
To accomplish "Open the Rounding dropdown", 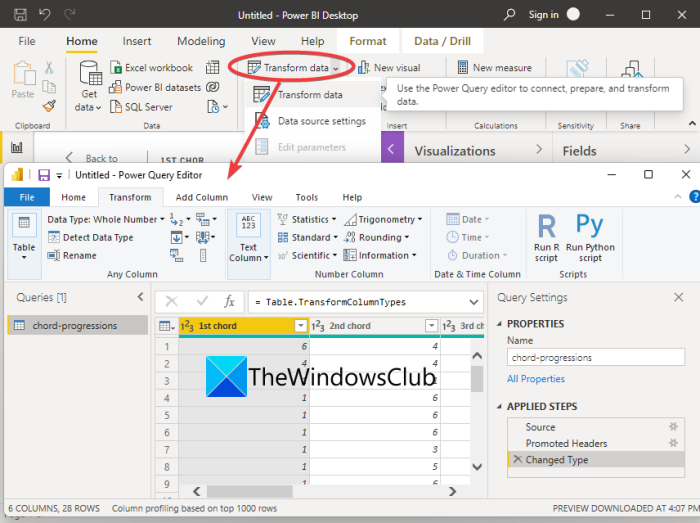I will (376, 237).
